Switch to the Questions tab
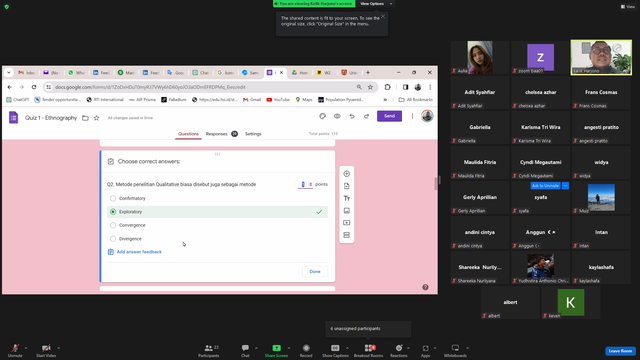The width and height of the screenshot is (640, 360). (x=188, y=134)
